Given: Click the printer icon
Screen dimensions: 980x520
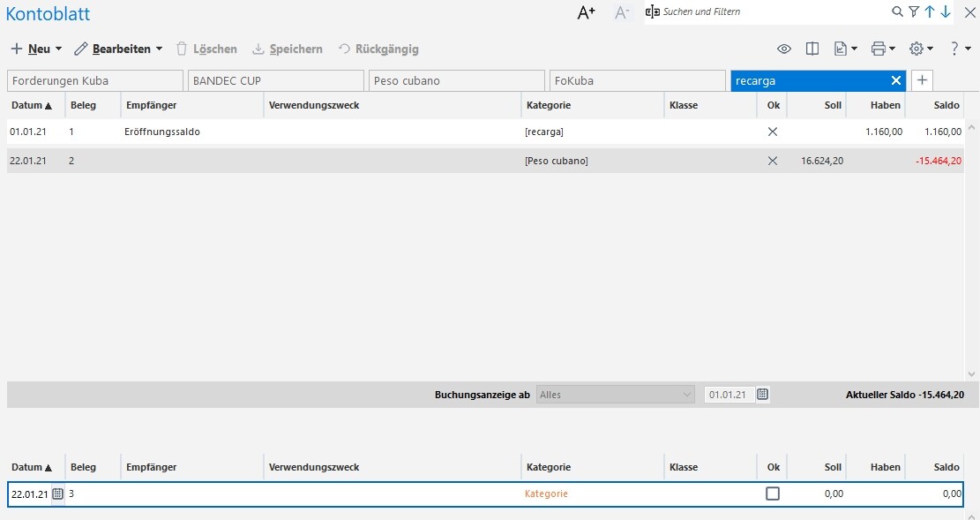Looking at the screenshot, I should pos(879,49).
